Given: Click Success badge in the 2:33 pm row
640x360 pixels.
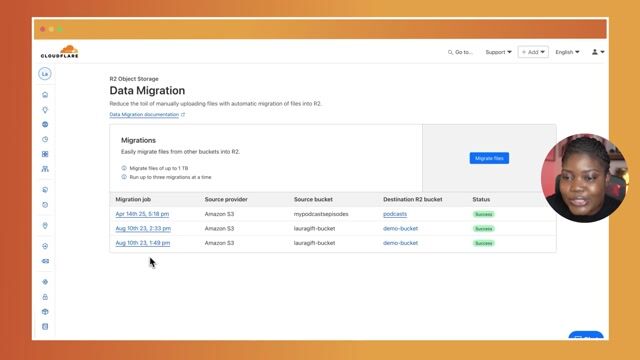Looking at the screenshot, I should [484, 229].
